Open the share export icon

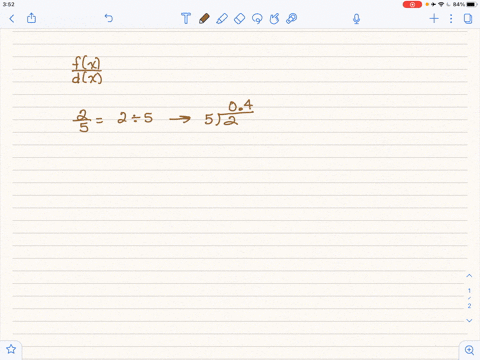coord(31,18)
